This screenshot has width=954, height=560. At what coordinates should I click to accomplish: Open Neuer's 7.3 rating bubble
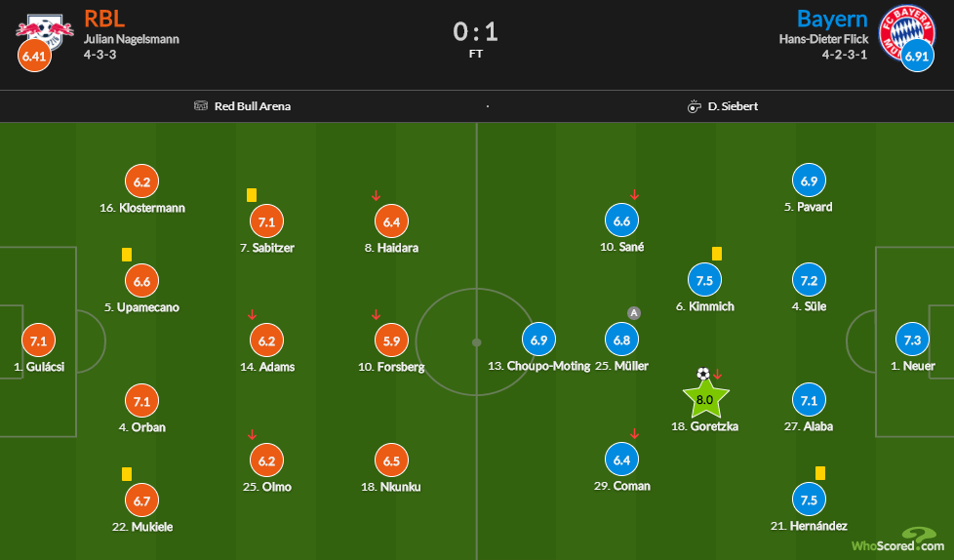click(x=912, y=340)
